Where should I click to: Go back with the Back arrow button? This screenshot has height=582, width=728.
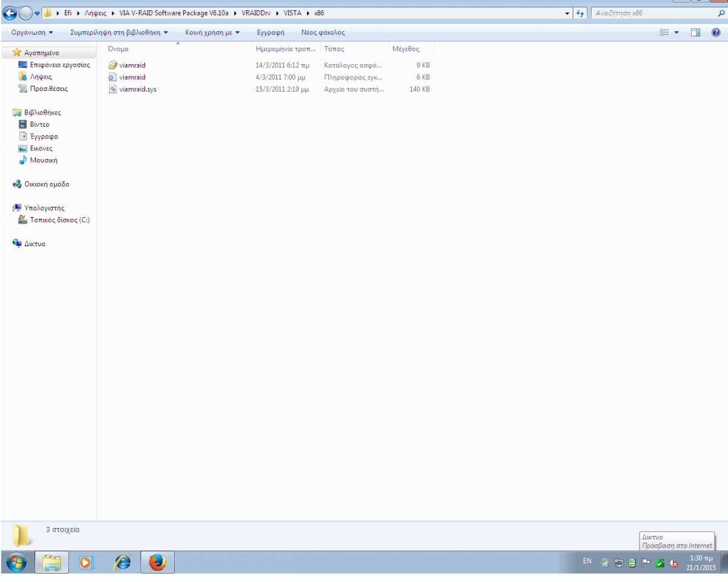(10, 13)
